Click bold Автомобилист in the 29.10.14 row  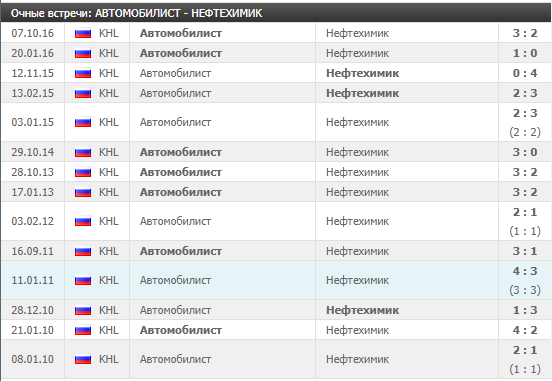[x=181, y=152]
